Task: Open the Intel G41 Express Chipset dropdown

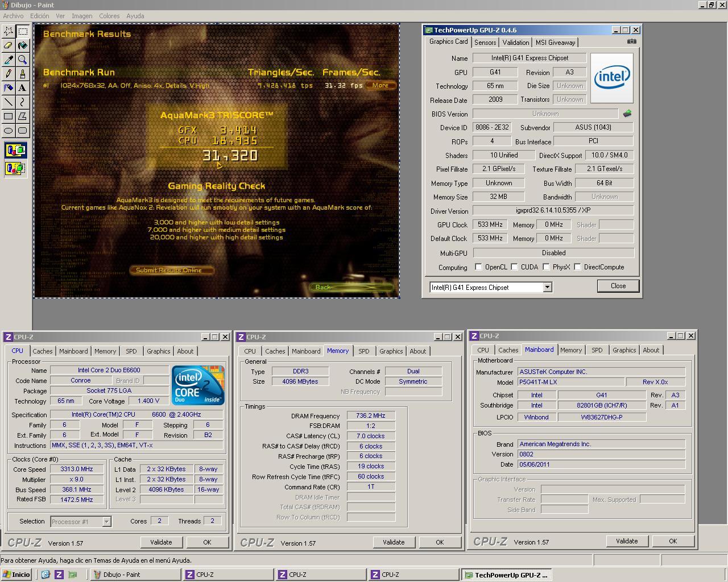Action: [x=547, y=288]
